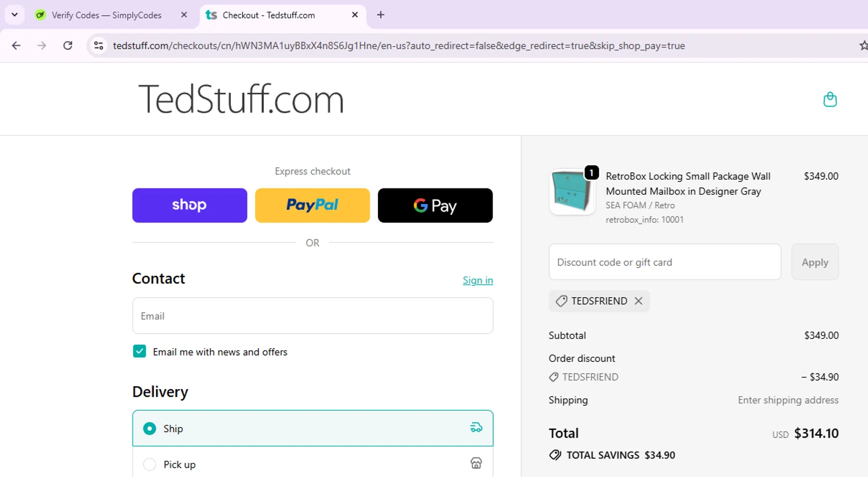Click the Sign in link

click(x=478, y=280)
